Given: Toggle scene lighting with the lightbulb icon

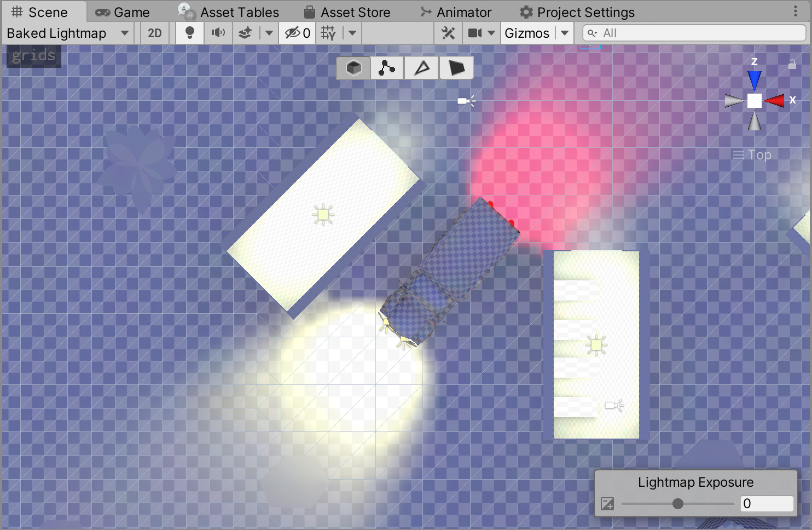Looking at the screenshot, I should click(x=190, y=33).
